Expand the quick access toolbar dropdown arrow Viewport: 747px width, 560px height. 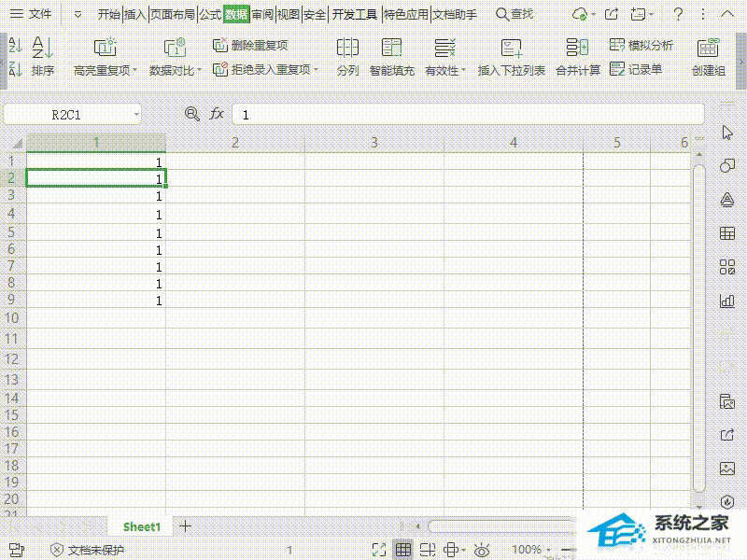click(78, 15)
